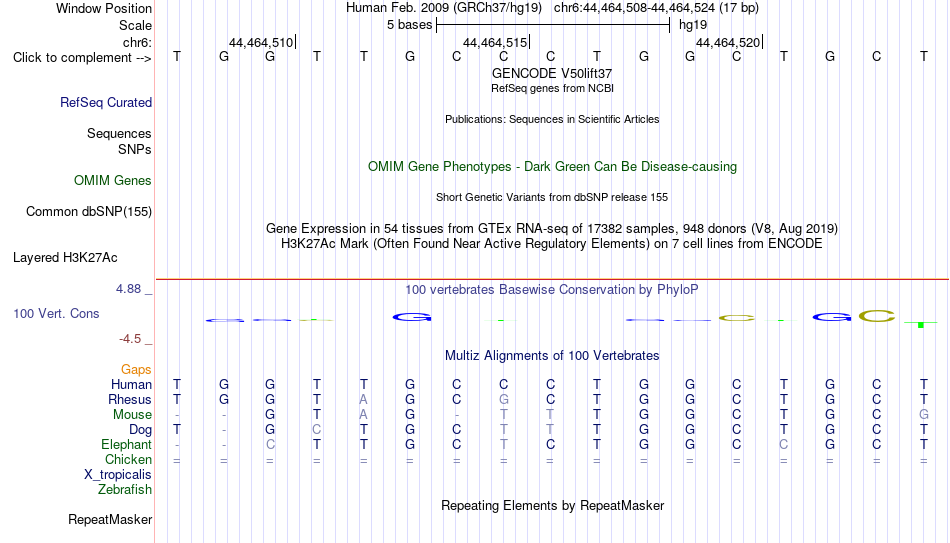Screen dimensions: 950x543
Task: Click '100 vertebrates Basewise Conservation by PhyloP' title
Action: pyautogui.click(x=552, y=290)
